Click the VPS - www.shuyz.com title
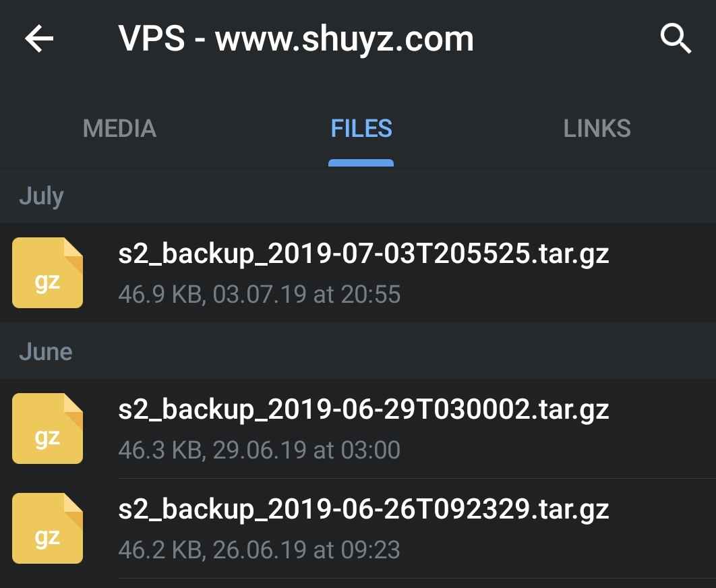This screenshot has width=716, height=588. point(296,39)
